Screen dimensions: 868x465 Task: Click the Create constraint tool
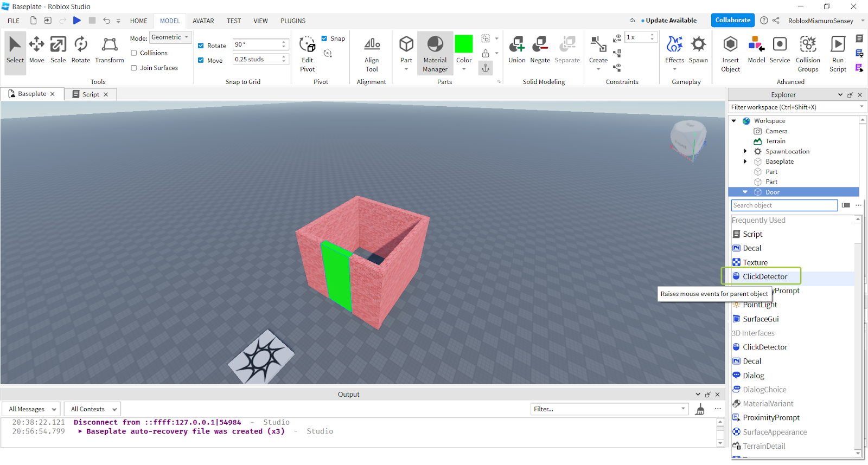pos(598,53)
